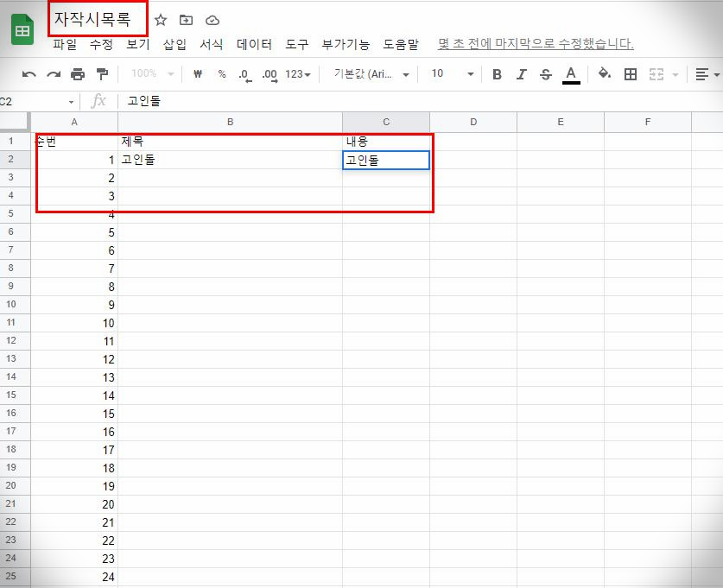
Task: Select column E header
Action: point(561,122)
